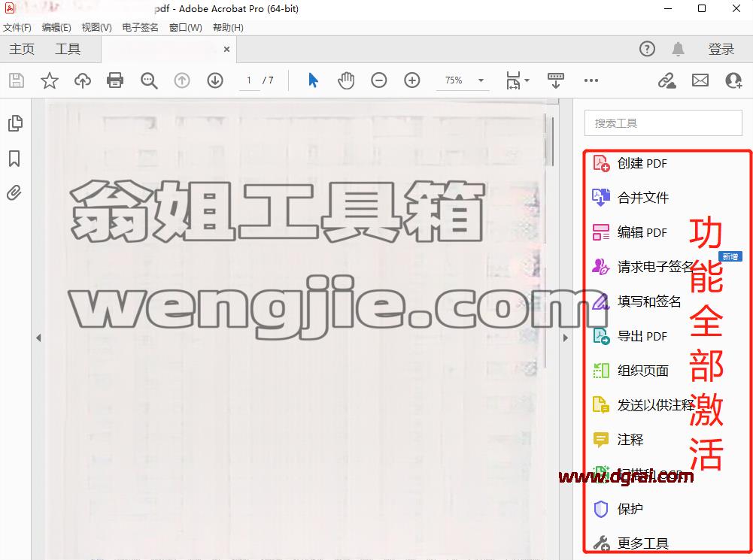Open the 75% zoom level dropdown
Screen dimensions: 753x560
click(463, 80)
